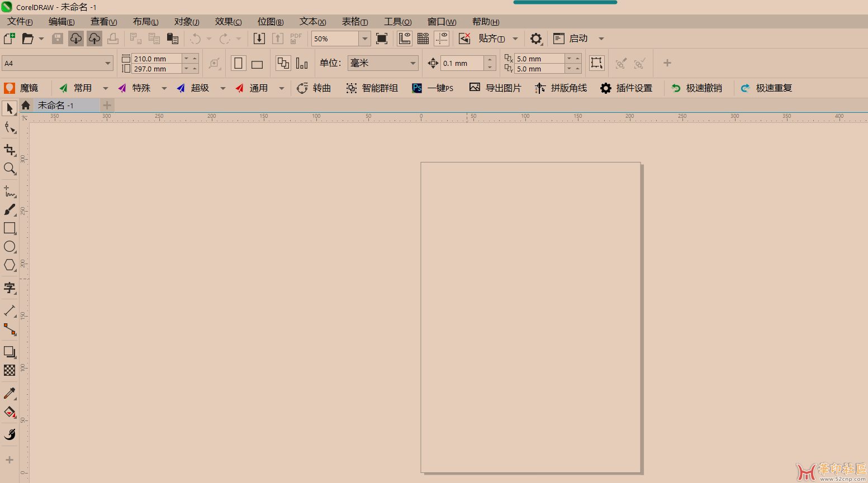Click the 转曲 convert to curves button
The height and width of the screenshot is (483, 868).
click(314, 88)
